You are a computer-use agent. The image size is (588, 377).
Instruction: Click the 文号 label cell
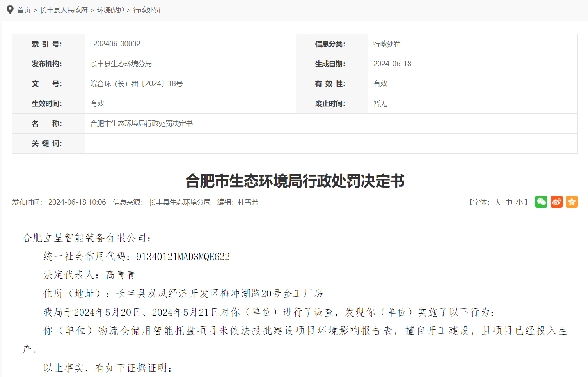click(49, 84)
